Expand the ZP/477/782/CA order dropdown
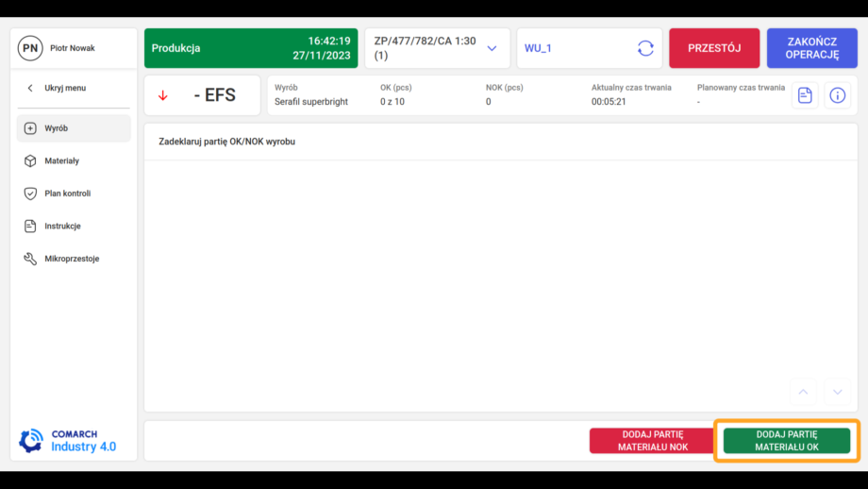868x489 pixels. (492, 49)
